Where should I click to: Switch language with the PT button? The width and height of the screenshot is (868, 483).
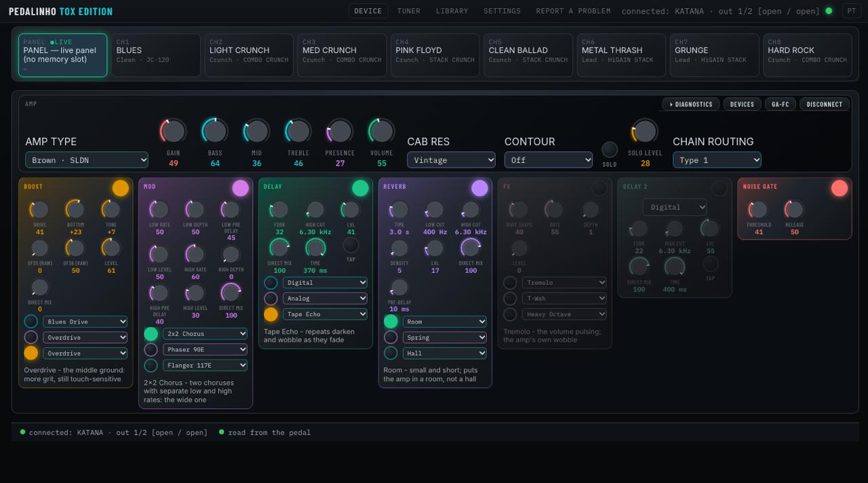click(852, 11)
